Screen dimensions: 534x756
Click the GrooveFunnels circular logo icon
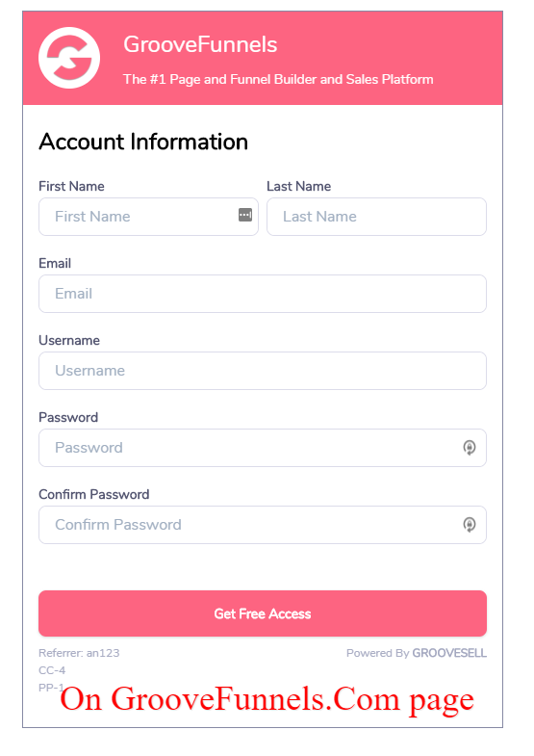(69, 58)
